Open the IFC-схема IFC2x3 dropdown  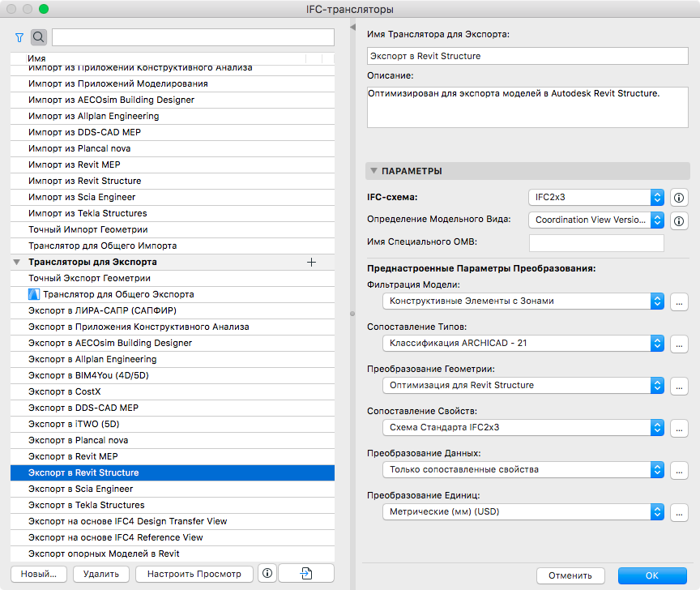point(596,197)
